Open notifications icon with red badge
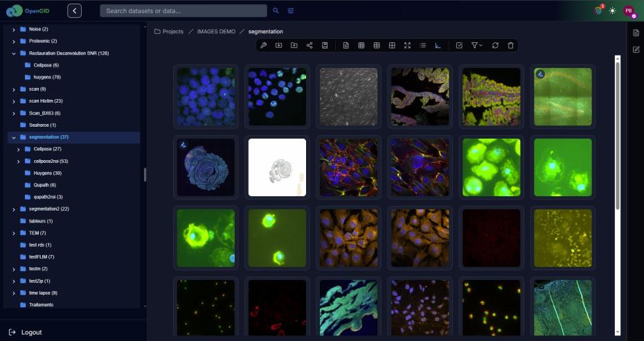This screenshot has width=644, height=341. pyautogui.click(x=598, y=10)
